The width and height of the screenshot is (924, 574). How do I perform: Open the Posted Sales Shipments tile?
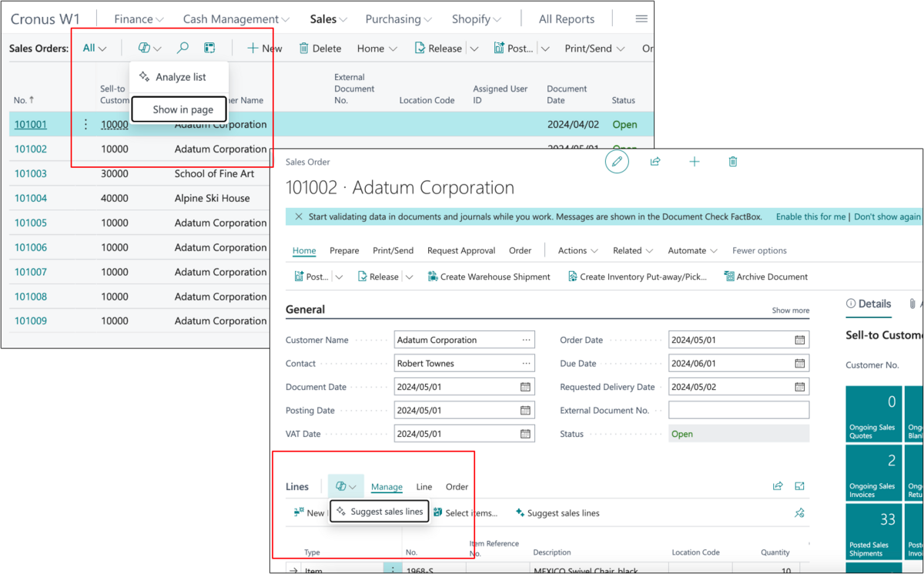tap(873, 532)
